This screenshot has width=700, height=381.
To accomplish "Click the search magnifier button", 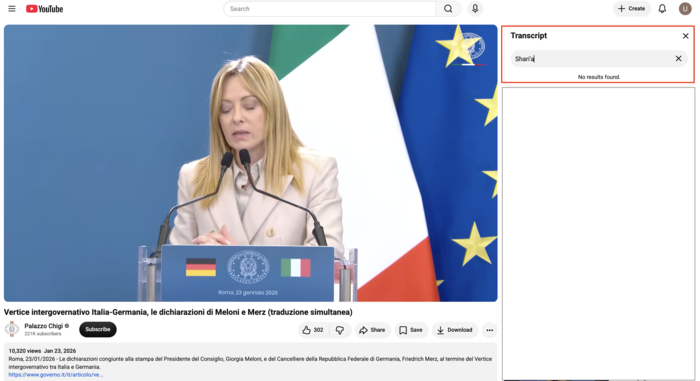I will tap(448, 8).
